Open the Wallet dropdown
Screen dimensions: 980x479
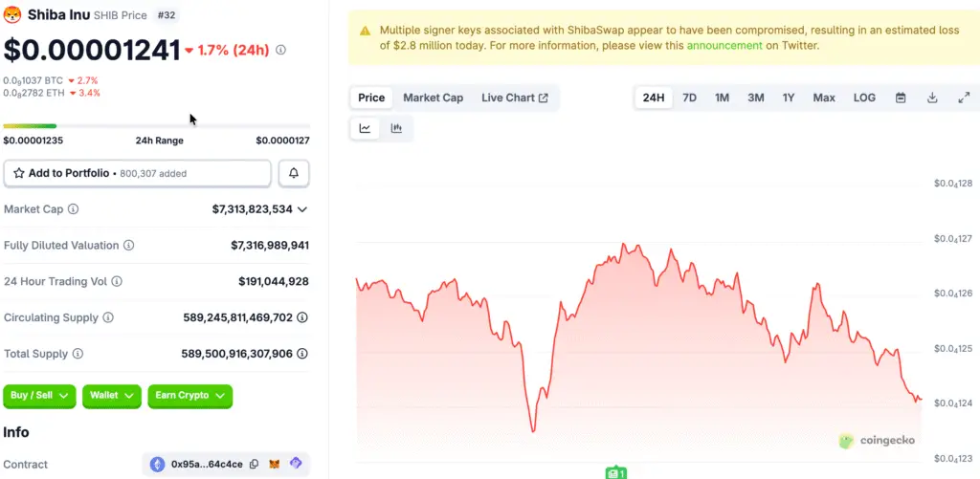[112, 395]
